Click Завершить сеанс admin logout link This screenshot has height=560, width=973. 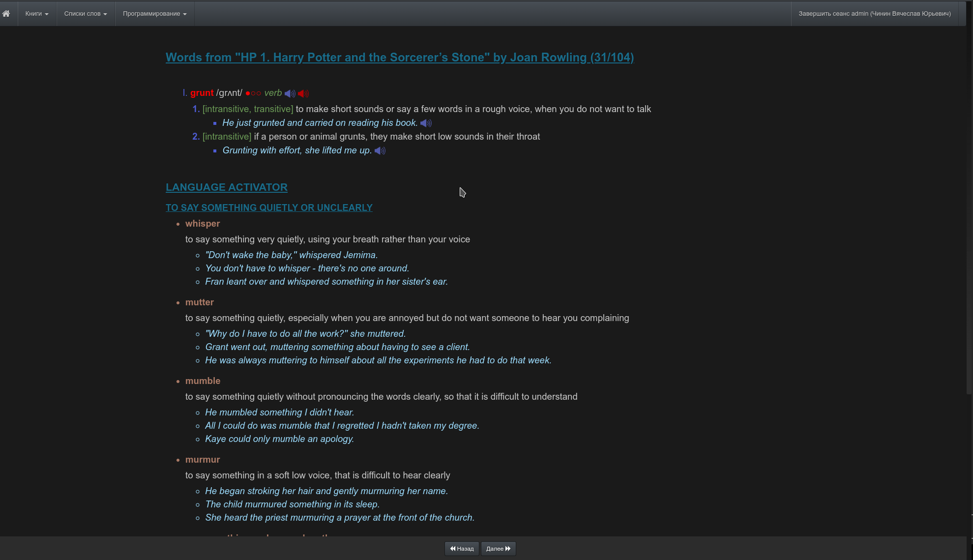(x=875, y=14)
